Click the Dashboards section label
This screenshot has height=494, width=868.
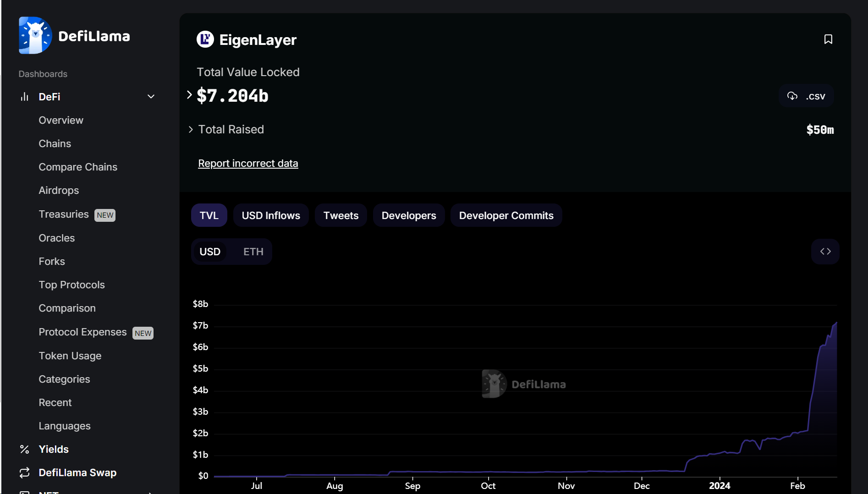pyautogui.click(x=43, y=74)
